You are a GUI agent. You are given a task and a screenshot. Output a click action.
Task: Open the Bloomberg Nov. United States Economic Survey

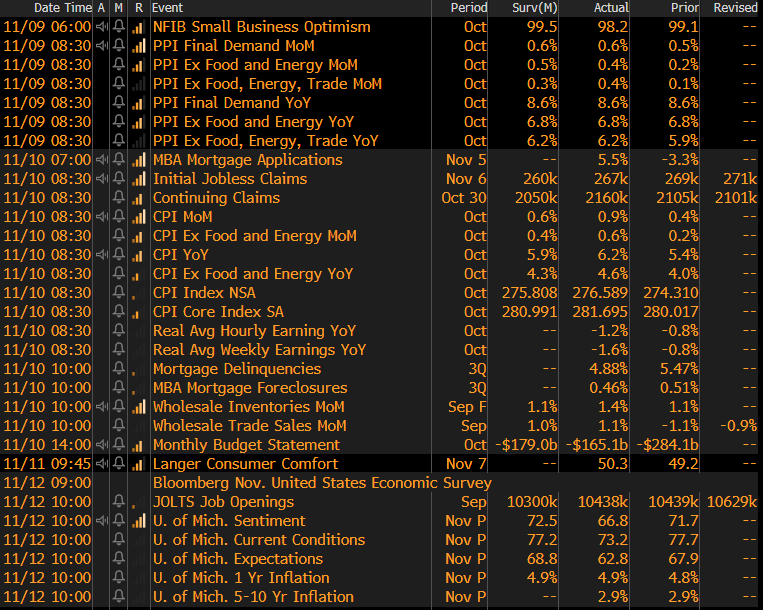coord(307,483)
